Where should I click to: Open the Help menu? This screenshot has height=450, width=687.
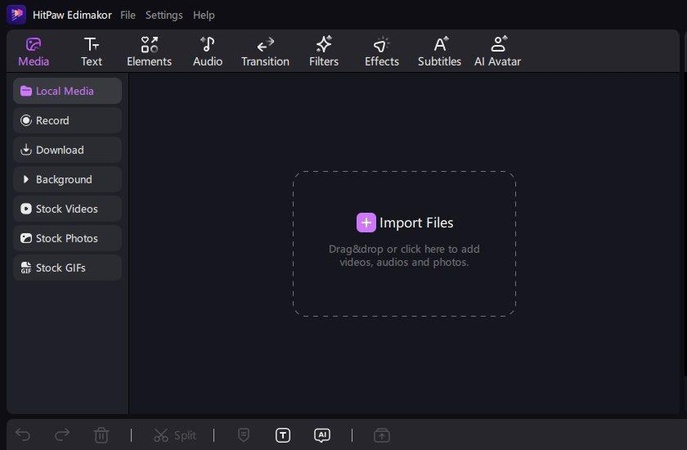[204, 15]
